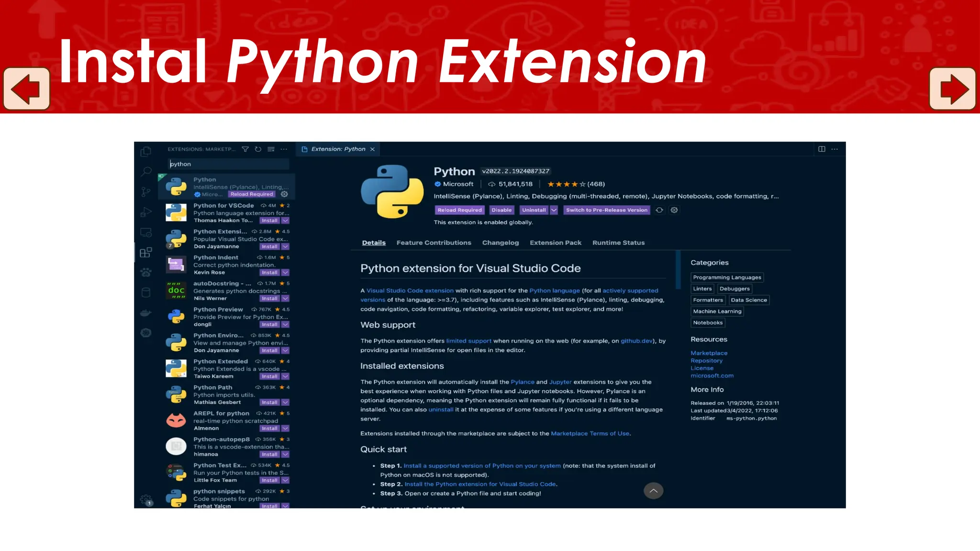The height and width of the screenshot is (551, 980).
Task: Select the Extension: Python editor tab
Action: 338,149
